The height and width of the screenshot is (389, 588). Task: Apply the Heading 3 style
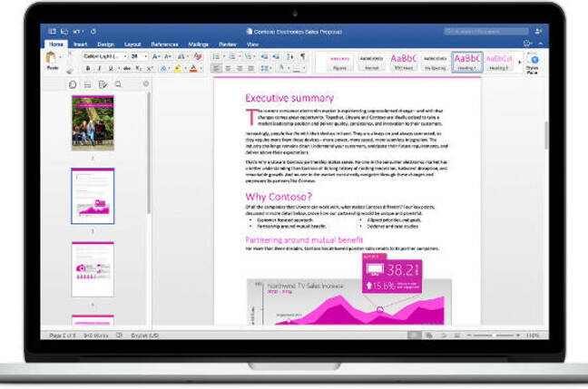pos(499,62)
